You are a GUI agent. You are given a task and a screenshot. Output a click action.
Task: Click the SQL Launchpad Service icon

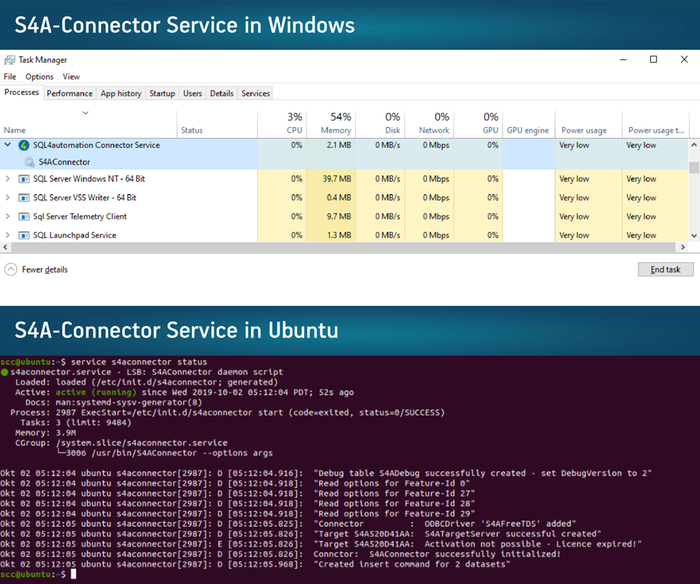tap(24, 235)
